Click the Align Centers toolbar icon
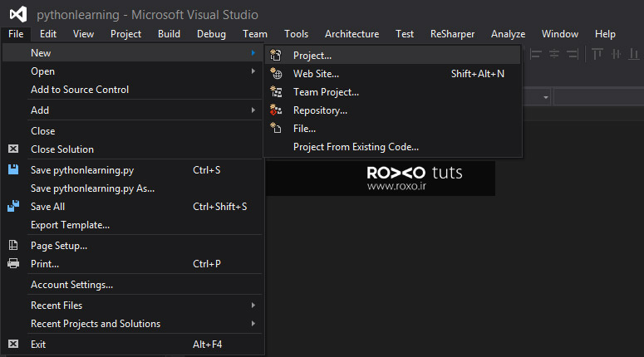The height and width of the screenshot is (357, 644). tap(554, 54)
